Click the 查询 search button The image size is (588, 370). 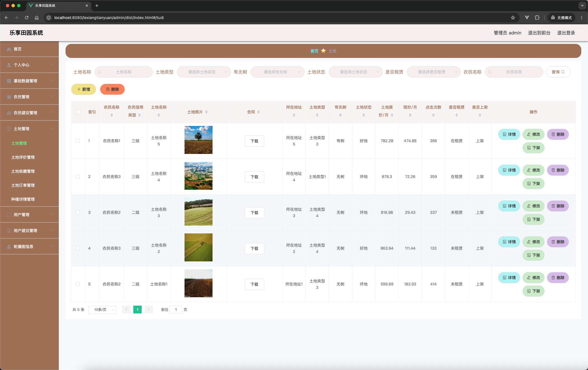pyautogui.click(x=558, y=72)
